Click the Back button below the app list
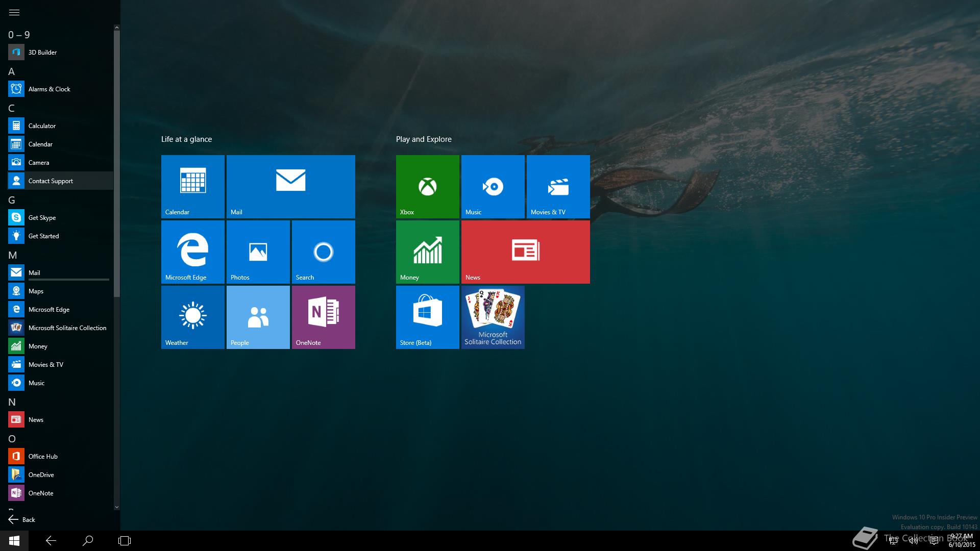Viewport: 980px width, 551px height. (22, 519)
